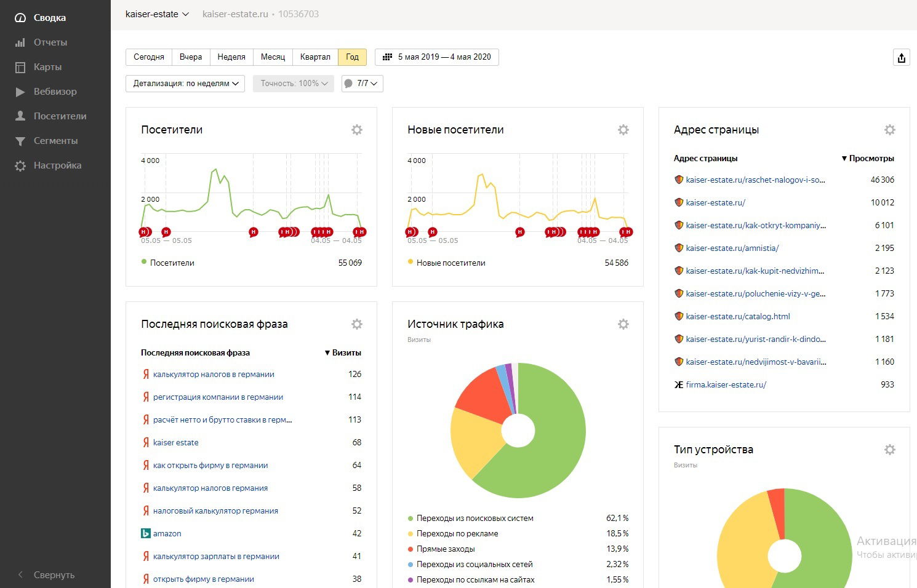Open link kaiser-estate.ru/poluchenie-vizy-v-ge...
This screenshot has width=917, height=588.
[756, 294]
